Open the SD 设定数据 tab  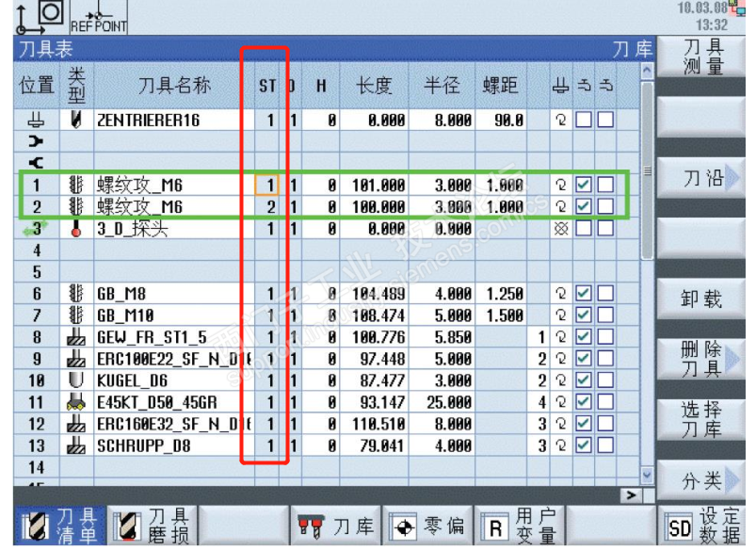[x=701, y=526]
